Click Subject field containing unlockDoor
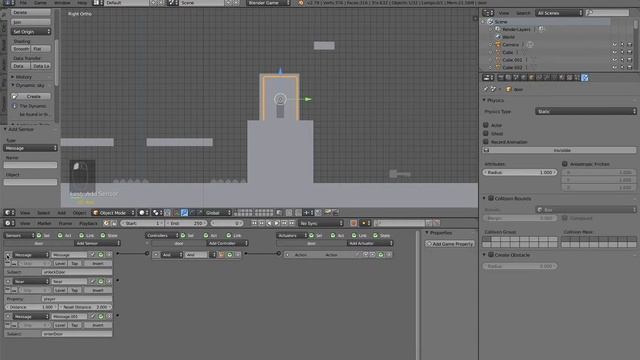The image size is (640, 360). tap(77, 272)
